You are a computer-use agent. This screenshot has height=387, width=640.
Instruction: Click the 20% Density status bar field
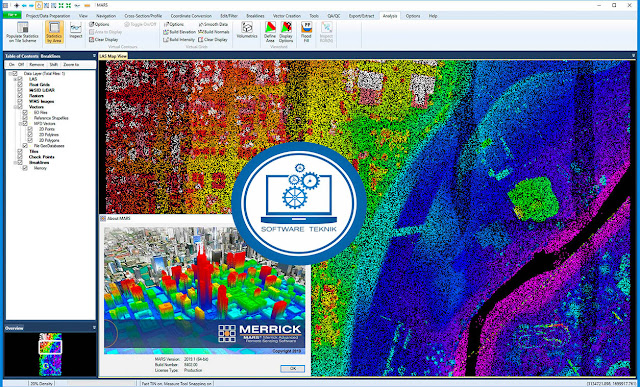(x=42, y=384)
